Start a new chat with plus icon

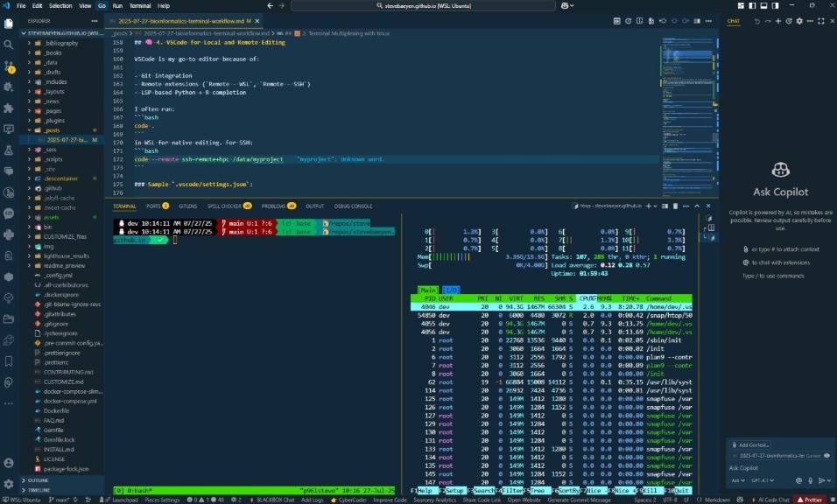[778, 21]
